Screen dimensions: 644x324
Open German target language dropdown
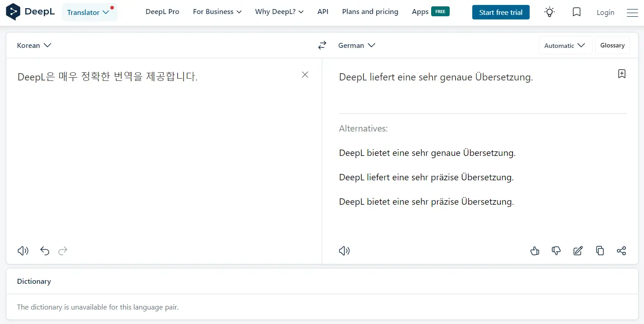[x=357, y=45]
